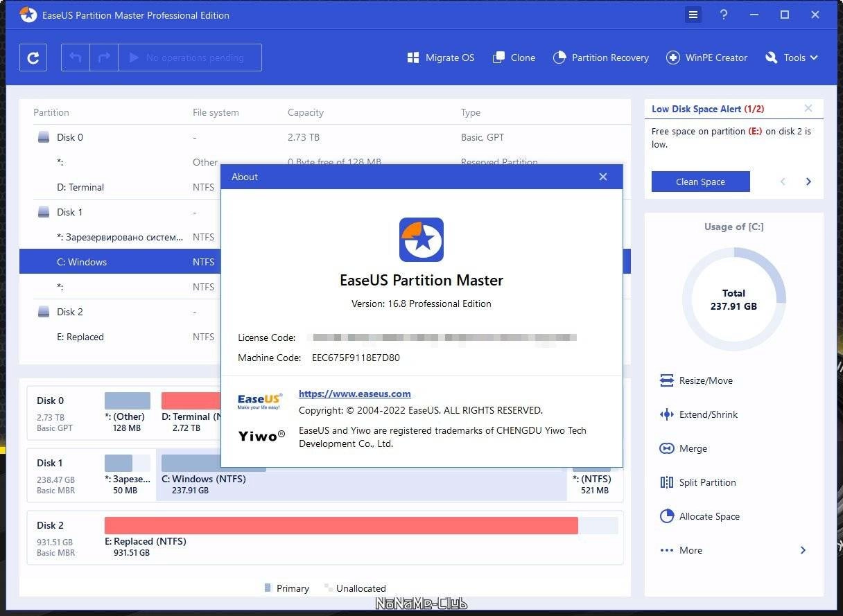Click the Unallocated legend swatch
843x616 pixels.
328,588
